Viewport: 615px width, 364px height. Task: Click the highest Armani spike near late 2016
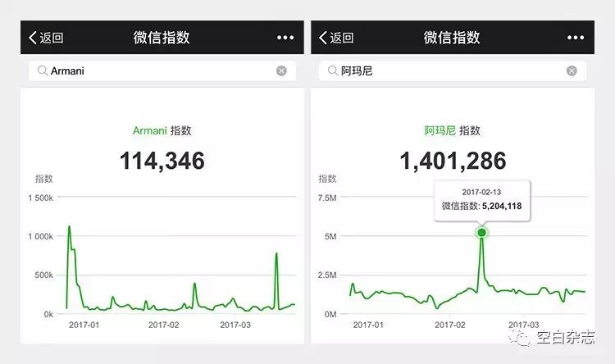click(70, 227)
